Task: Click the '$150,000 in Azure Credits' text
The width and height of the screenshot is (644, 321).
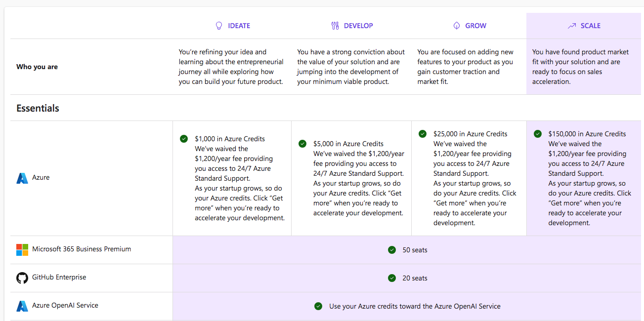Action: tap(587, 134)
